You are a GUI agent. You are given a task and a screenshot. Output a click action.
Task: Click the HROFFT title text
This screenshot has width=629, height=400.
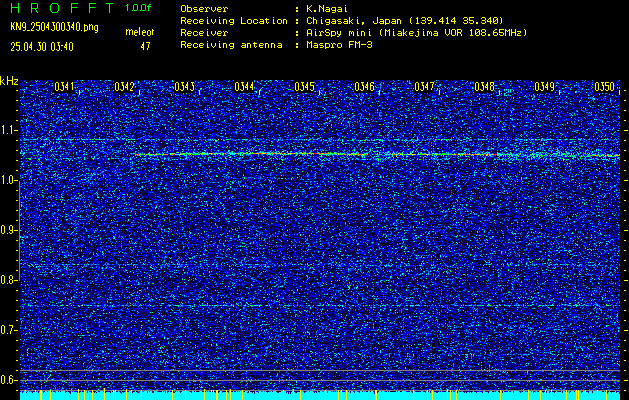tap(62, 8)
